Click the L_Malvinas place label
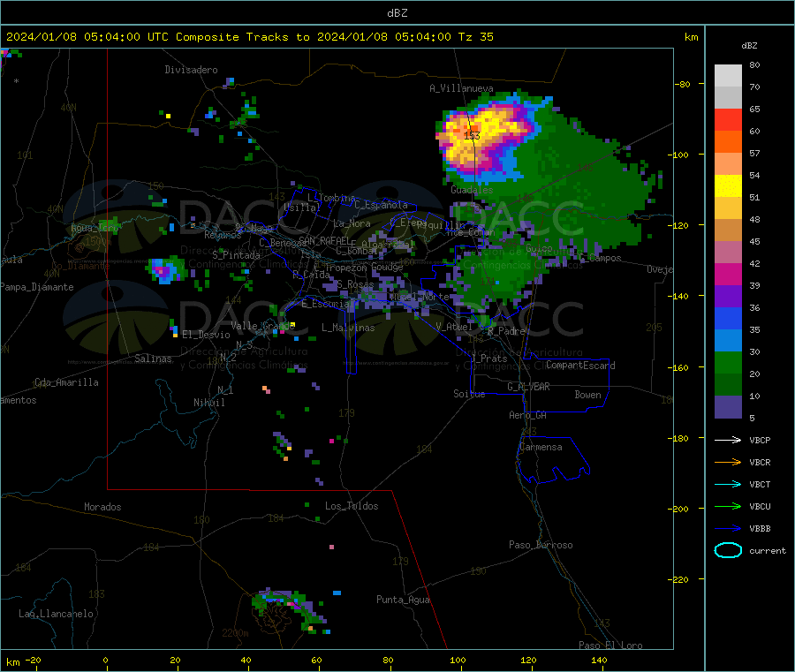Screen dimensions: 795x672 click(348, 328)
